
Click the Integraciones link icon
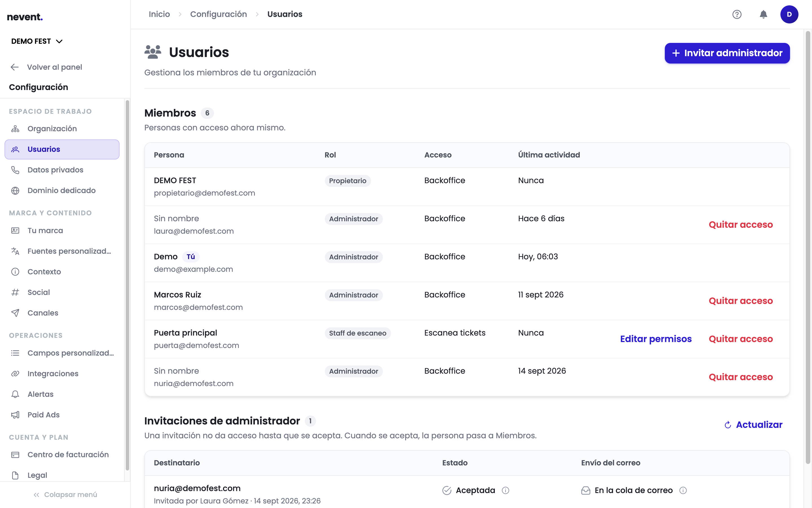click(15, 374)
